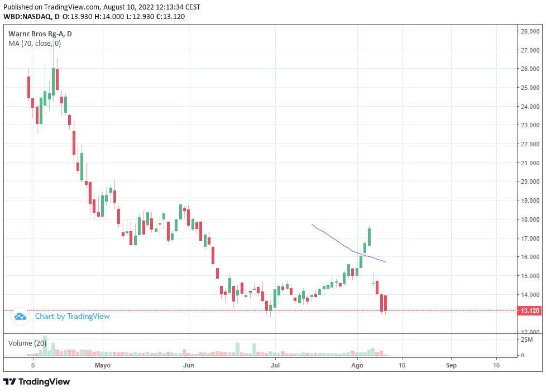Click the 16.000 price axis label
Viewport: 546px width, 392px height.
(530, 257)
